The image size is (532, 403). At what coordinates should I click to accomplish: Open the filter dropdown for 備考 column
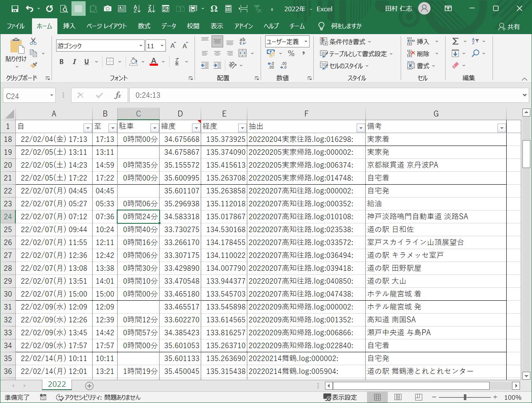pyautogui.click(x=501, y=128)
